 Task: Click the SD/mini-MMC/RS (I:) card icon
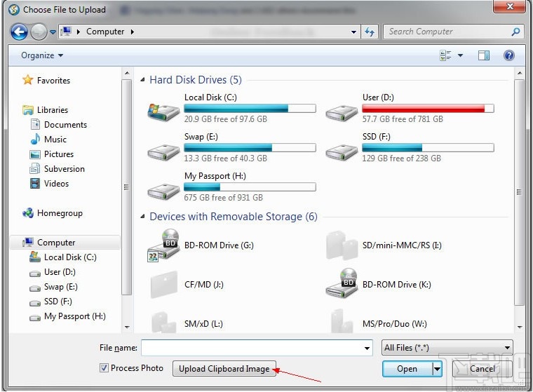point(341,245)
